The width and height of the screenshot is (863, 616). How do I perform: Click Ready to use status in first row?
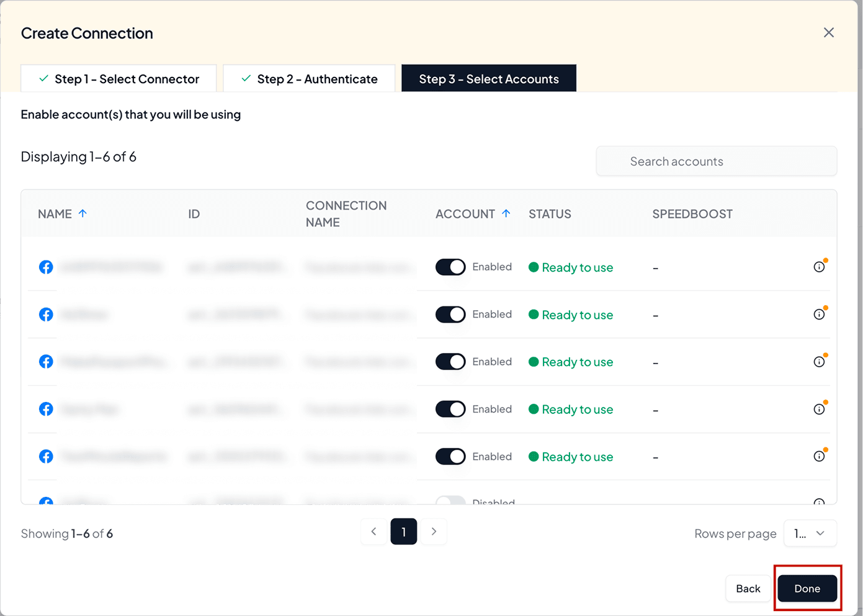point(571,267)
